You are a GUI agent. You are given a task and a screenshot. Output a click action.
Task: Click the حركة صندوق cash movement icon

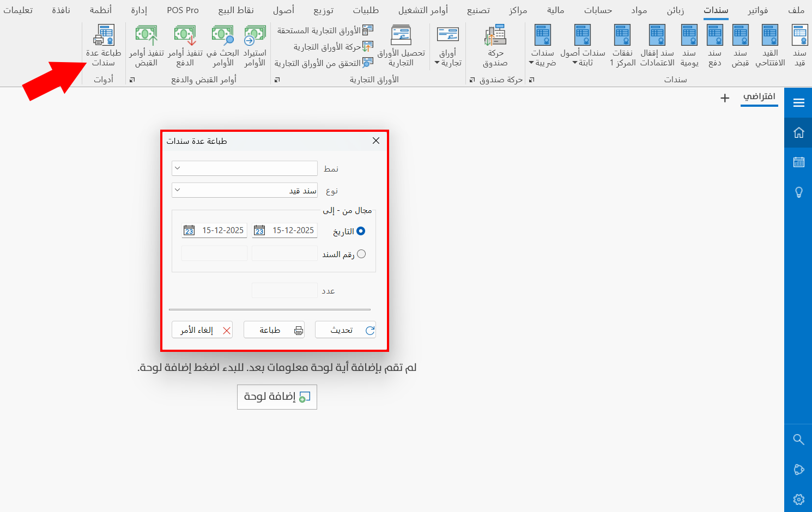click(x=495, y=44)
